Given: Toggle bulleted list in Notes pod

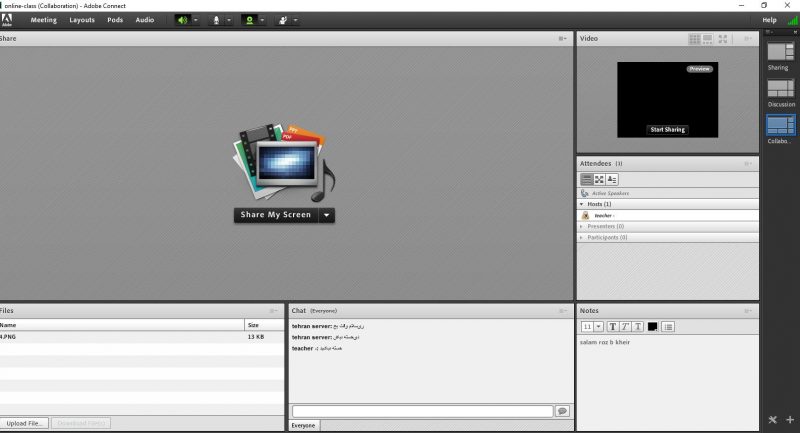Looking at the screenshot, I should click(668, 327).
